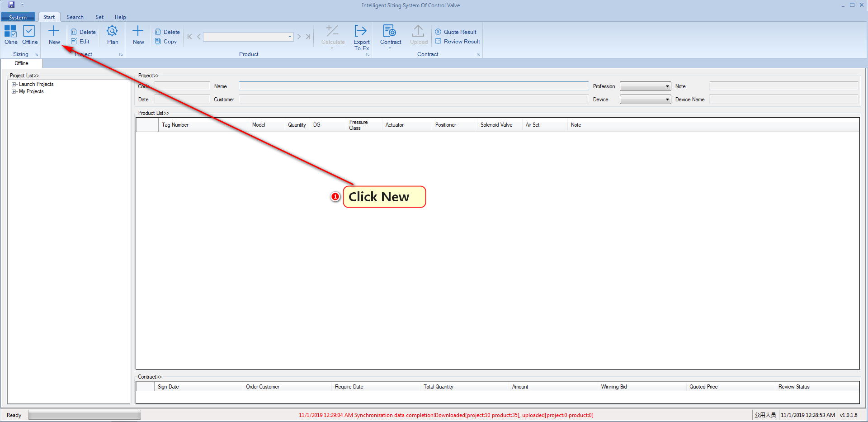This screenshot has height=422, width=868.
Task: Open Quote Result
Action: point(456,32)
